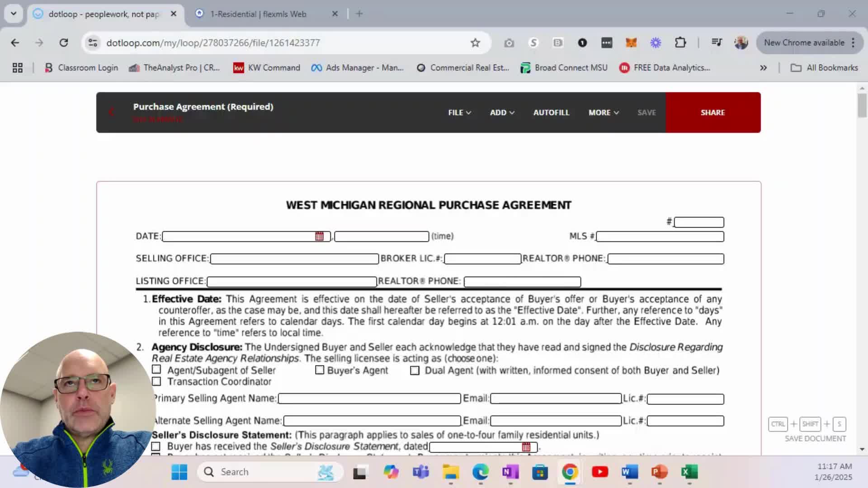Click the time input field beside DATE

[382, 236]
